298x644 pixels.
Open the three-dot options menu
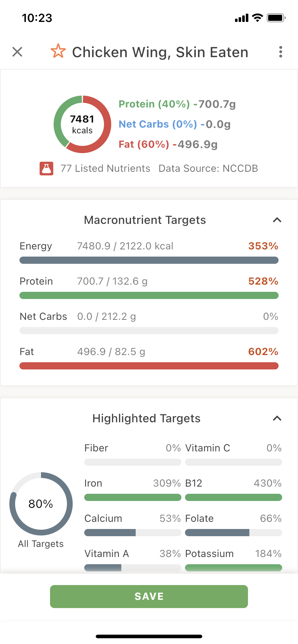(x=281, y=52)
